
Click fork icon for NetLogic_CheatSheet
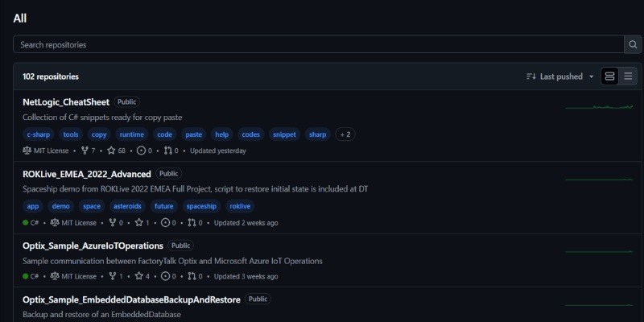(85, 151)
